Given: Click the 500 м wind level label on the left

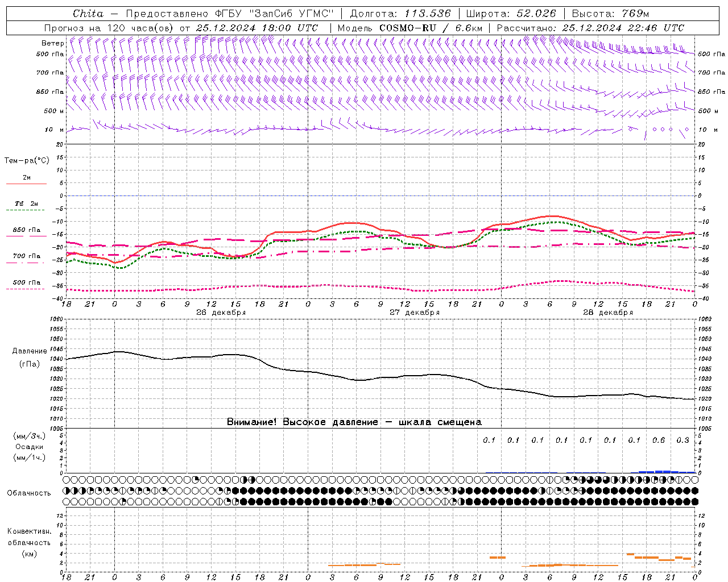Looking at the screenshot, I should (x=54, y=111).
